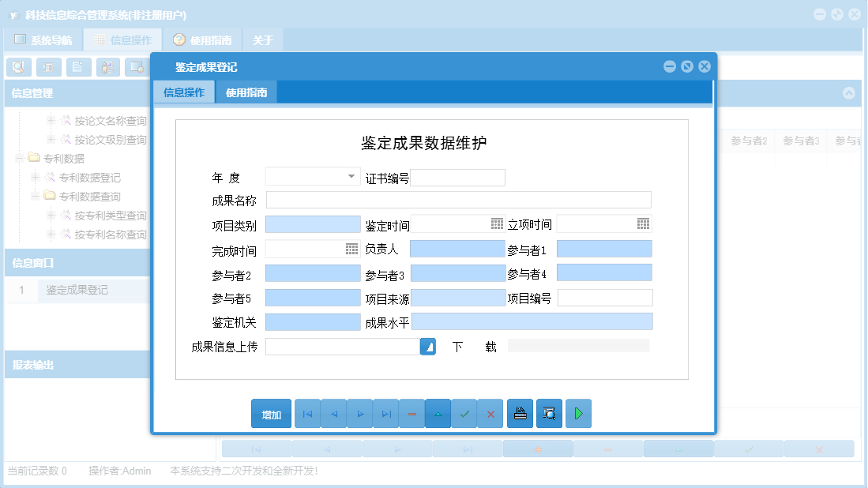Screen dimensions: 868x488
Task: Click the 增加 button to add a record
Action: pyautogui.click(x=271, y=413)
